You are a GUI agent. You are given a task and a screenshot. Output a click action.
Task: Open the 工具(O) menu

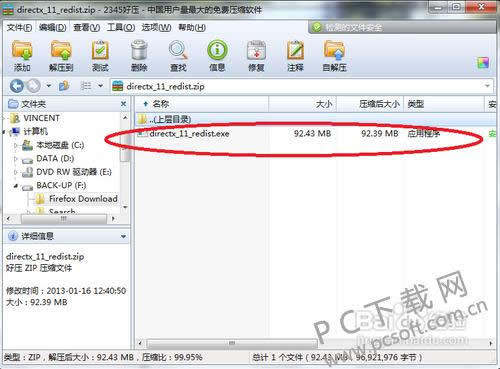click(x=121, y=27)
